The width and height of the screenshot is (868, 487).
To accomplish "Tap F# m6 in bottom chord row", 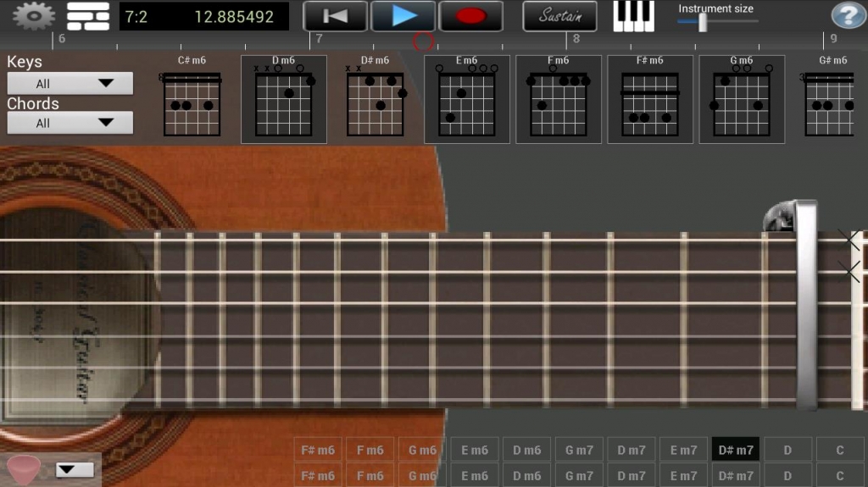I will click(318, 475).
